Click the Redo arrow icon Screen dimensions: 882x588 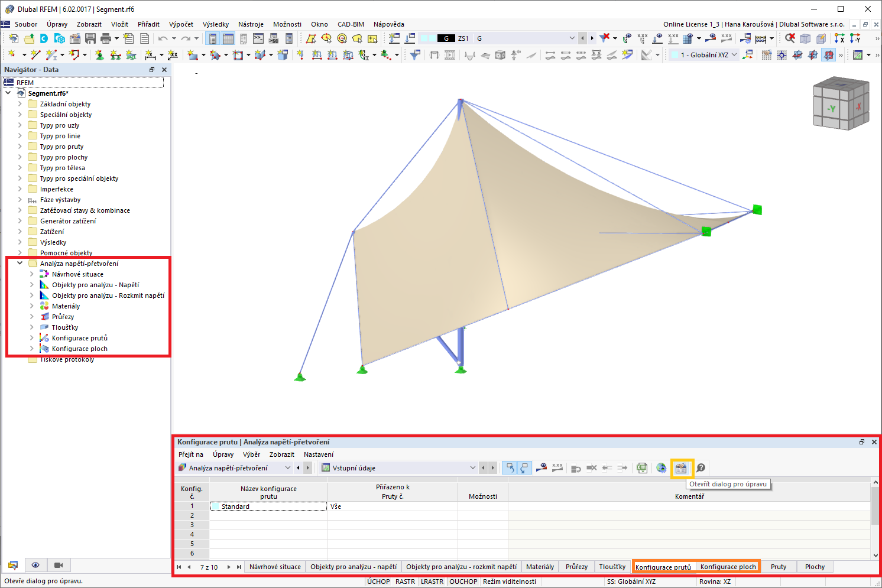pos(186,38)
